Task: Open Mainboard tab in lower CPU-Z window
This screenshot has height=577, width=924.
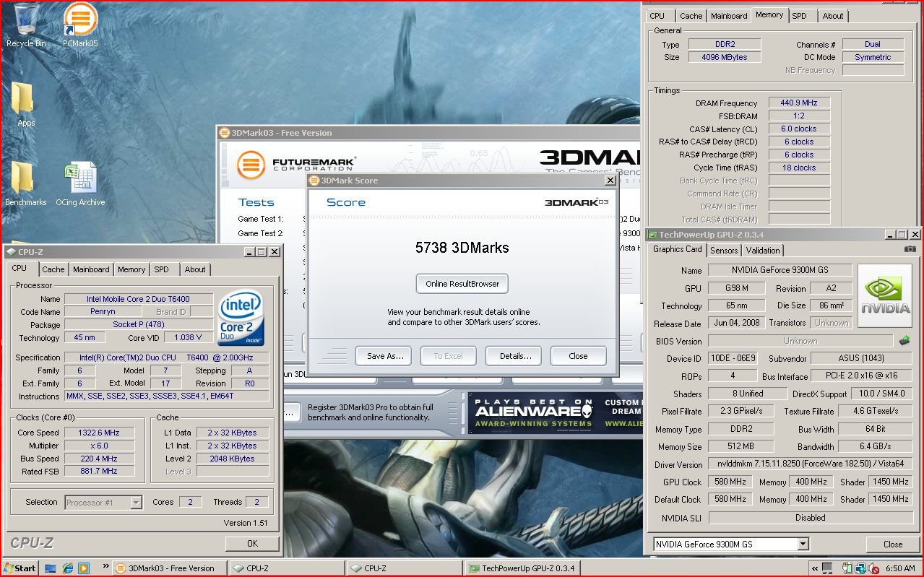Action: tap(91, 269)
